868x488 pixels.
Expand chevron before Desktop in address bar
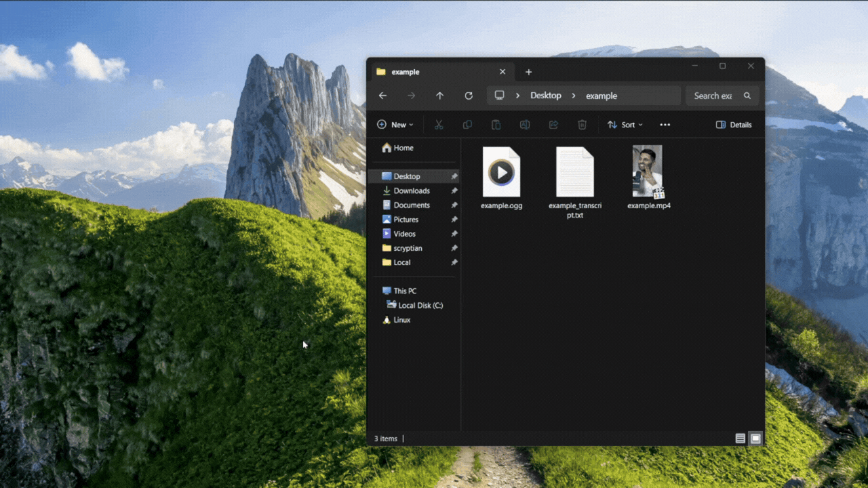click(x=517, y=96)
